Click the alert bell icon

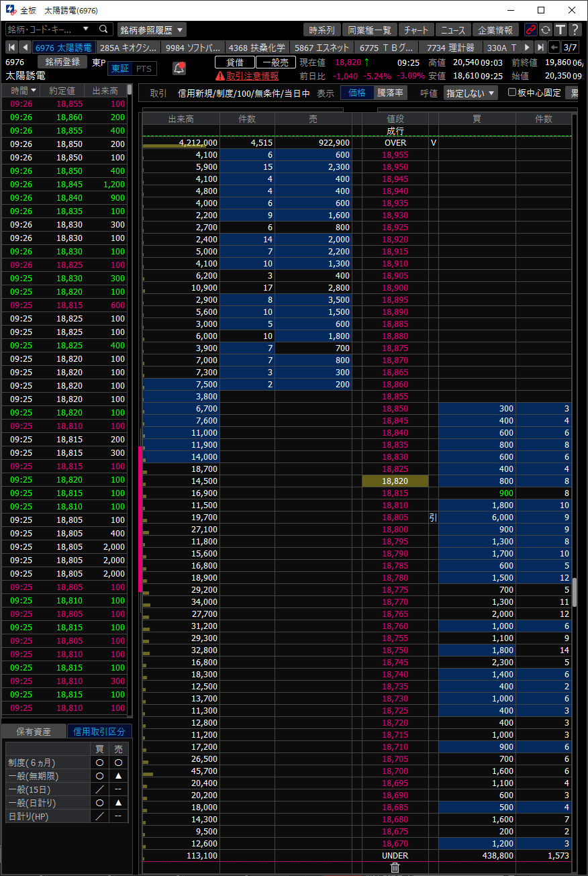[x=179, y=68]
